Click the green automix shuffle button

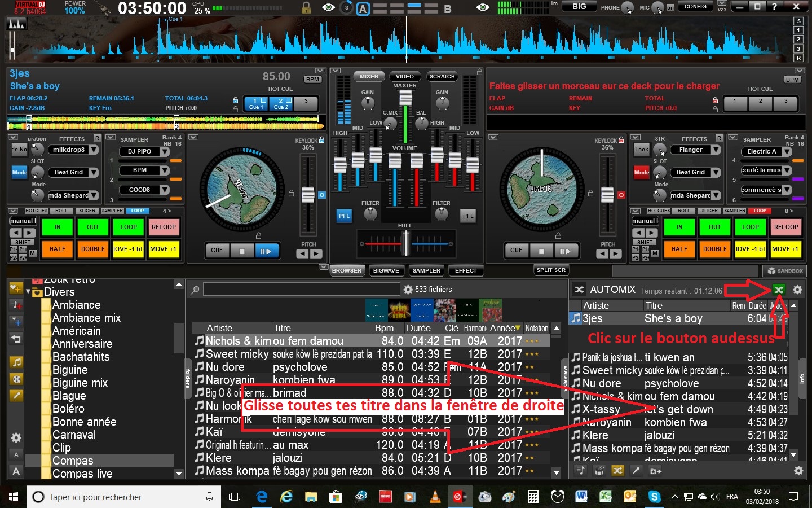[778, 290]
